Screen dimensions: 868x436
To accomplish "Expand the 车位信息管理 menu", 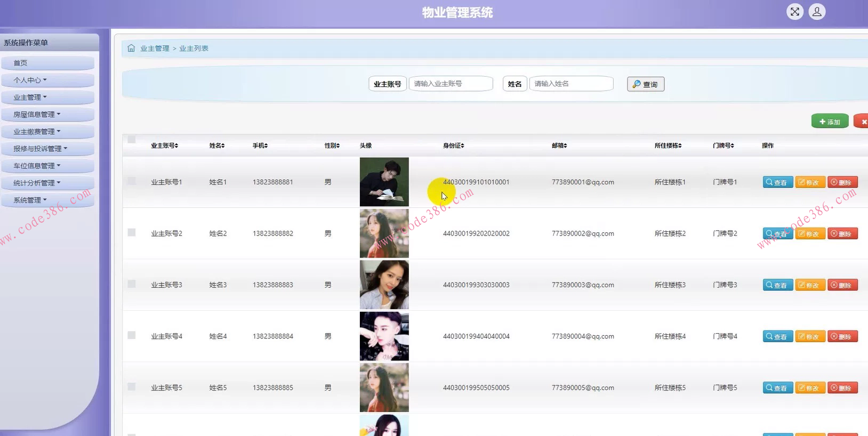I will (x=47, y=166).
